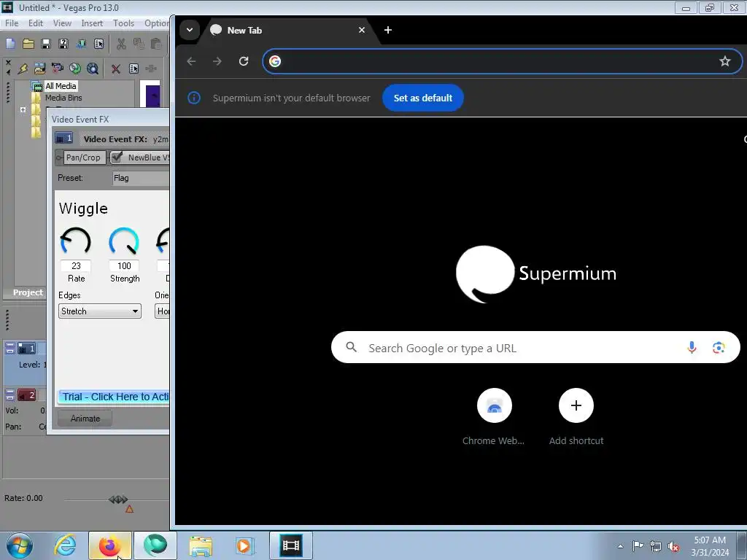
Task: Click the red X remove media icon
Action: click(116, 69)
